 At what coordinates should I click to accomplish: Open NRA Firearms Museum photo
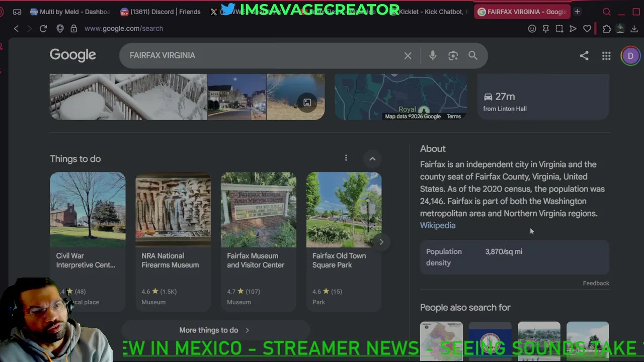173,210
